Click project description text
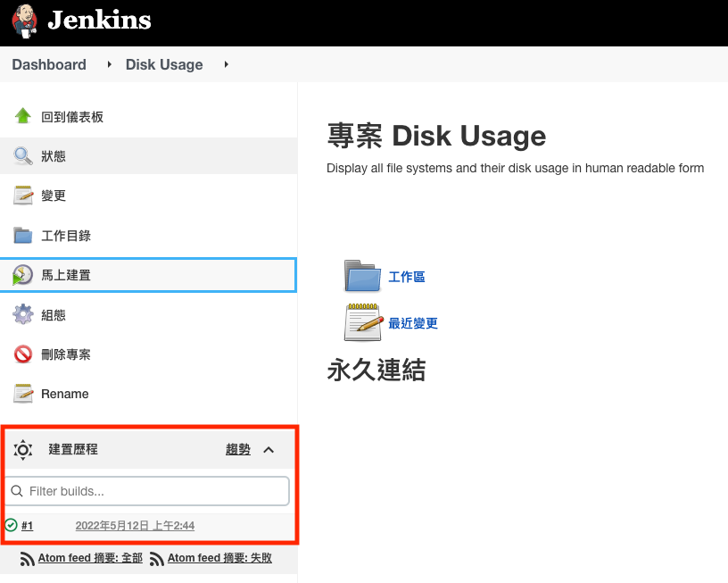Image resolution: width=728 pixels, height=583 pixels. pyautogui.click(x=516, y=168)
